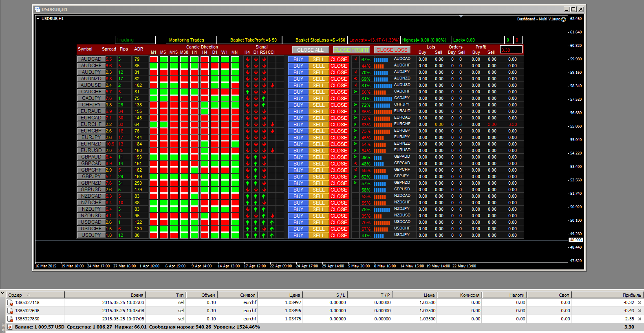Click the S / L column header
The height and width of the screenshot is (333, 644).
324,295
